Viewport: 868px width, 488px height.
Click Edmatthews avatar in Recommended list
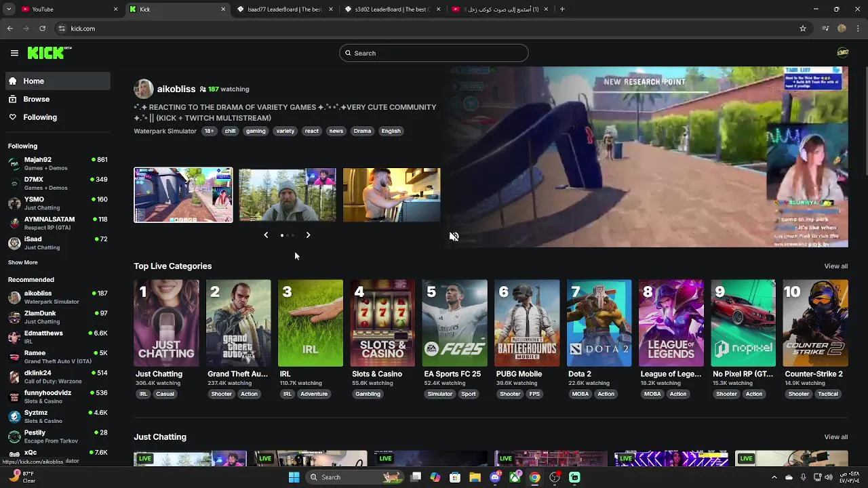[x=14, y=337]
